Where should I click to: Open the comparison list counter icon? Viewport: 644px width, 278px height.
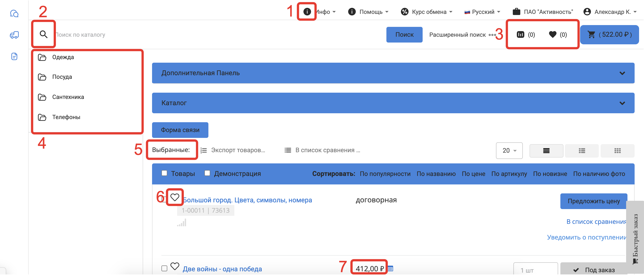click(520, 34)
